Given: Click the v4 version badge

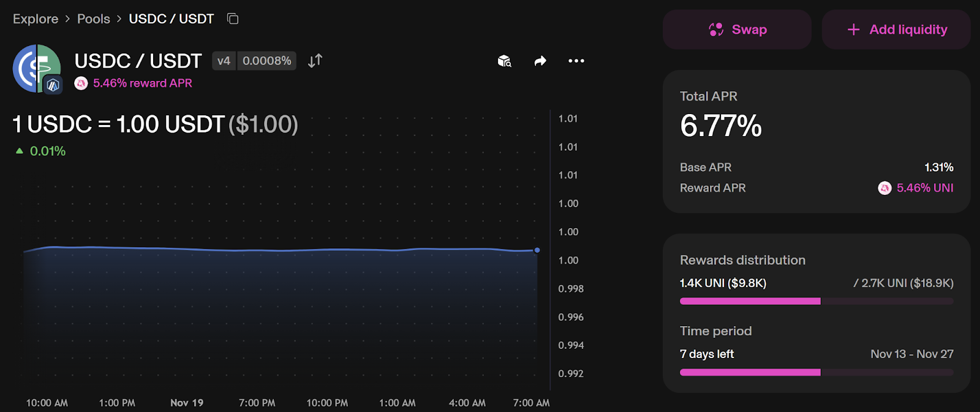Looking at the screenshot, I should (x=224, y=61).
